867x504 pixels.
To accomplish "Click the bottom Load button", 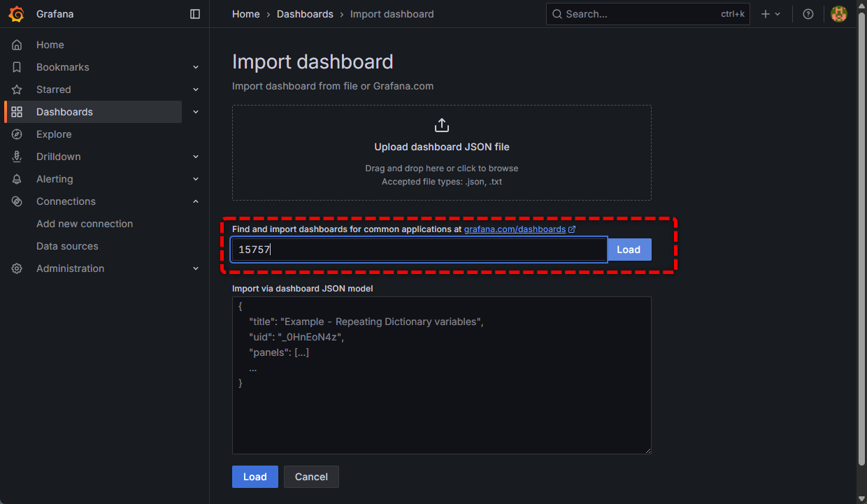I will tap(255, 477).
